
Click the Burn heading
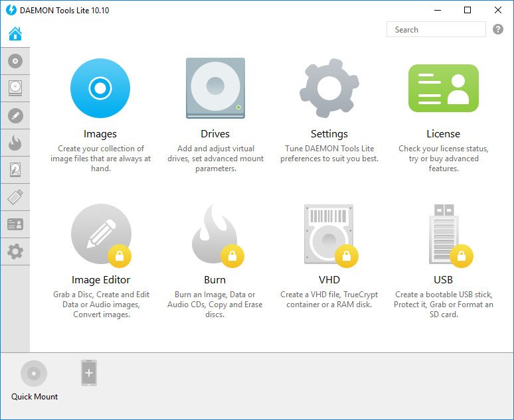click(214, 280)
